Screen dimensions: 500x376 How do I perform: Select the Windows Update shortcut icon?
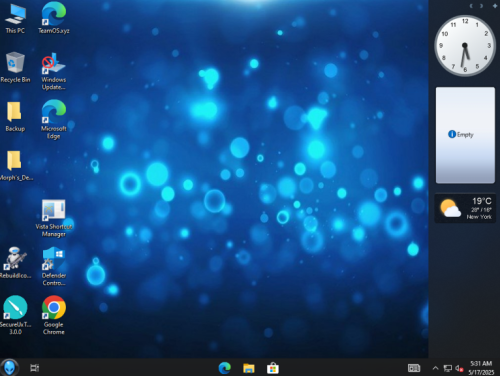[x=54, y=71]
